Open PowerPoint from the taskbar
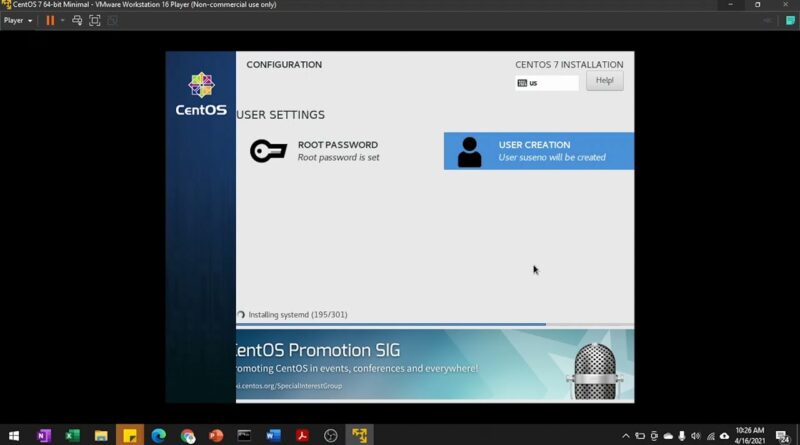Screen dimensions: 800x445 point(216,435)
